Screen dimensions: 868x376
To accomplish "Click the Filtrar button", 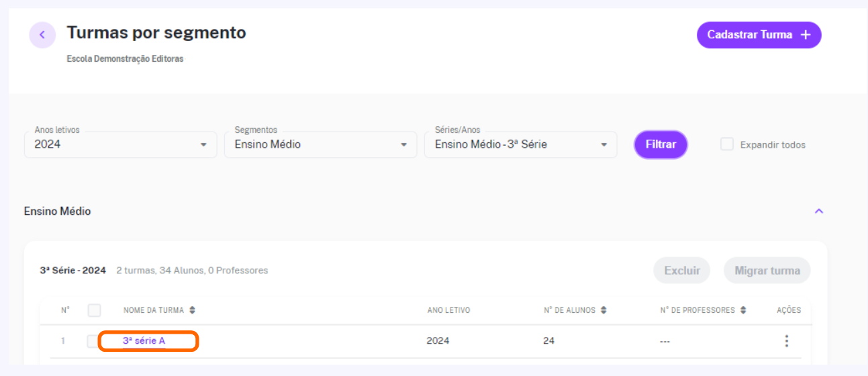I will pyautogui.click(x=661, y=144).
